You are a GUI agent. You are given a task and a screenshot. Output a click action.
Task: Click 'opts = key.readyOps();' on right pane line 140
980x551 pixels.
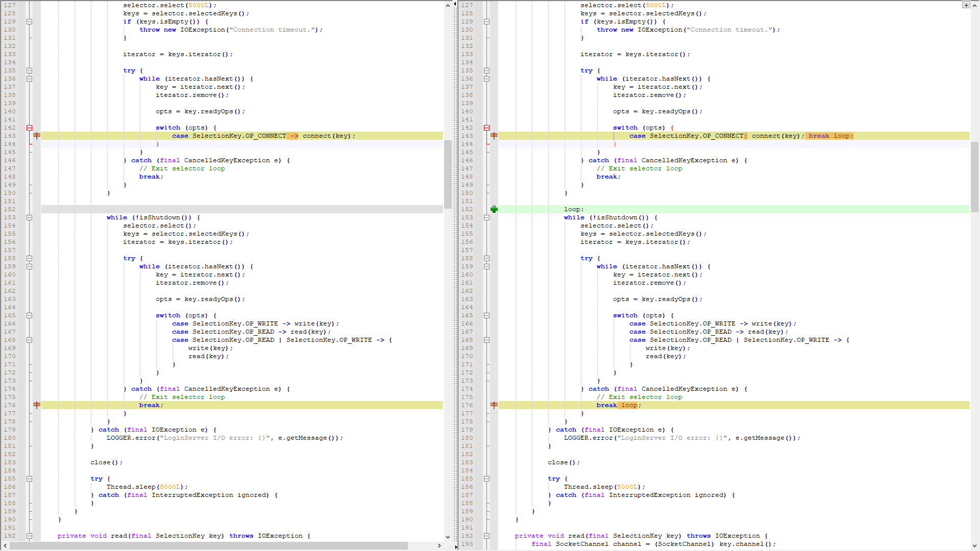tap(657, 111)
